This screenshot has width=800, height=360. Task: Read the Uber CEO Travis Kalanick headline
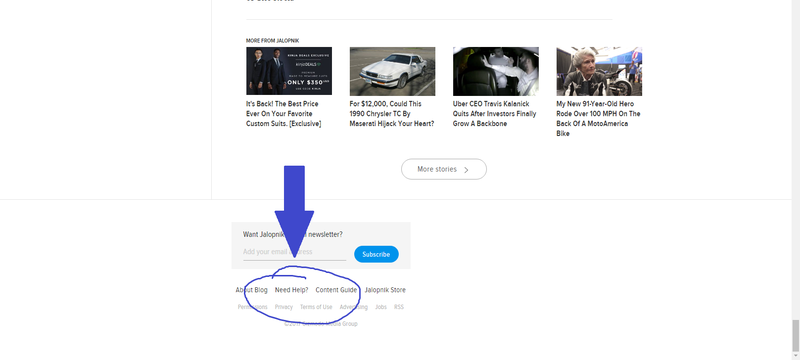point(494,114)
